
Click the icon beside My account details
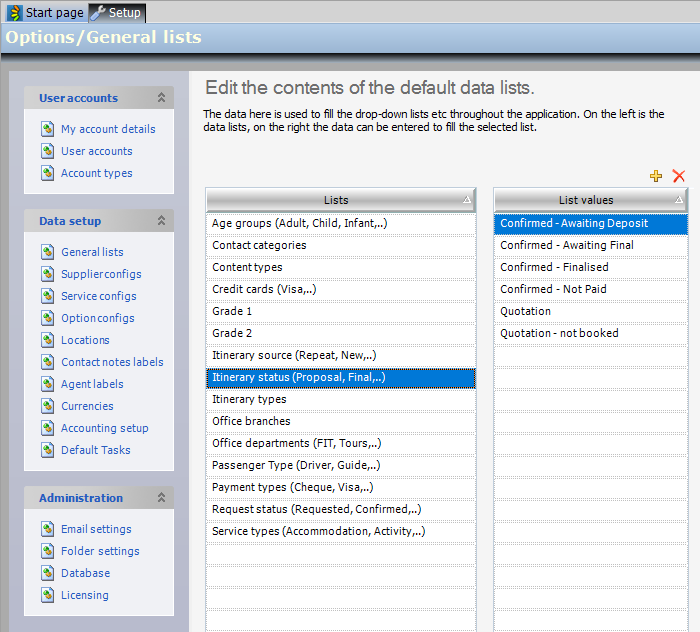(47, 129)
